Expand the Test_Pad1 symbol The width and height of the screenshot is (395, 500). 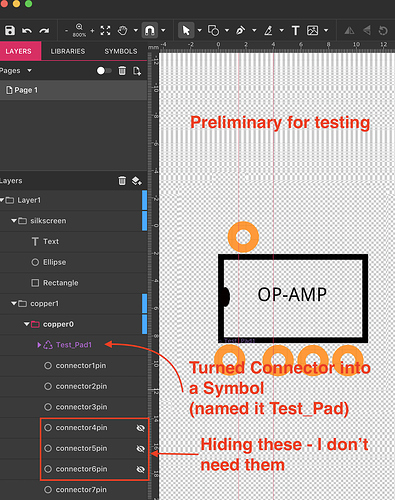coord(39,345)
